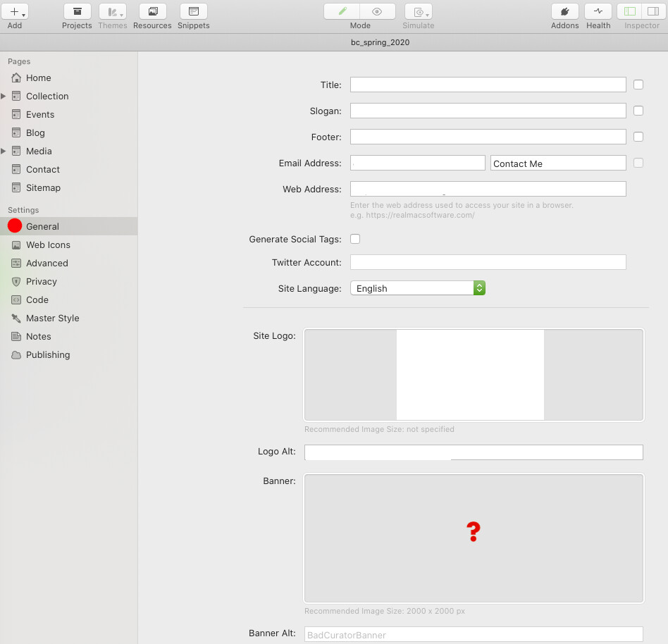Click the Contact Me text field
This screenshot has height=644, width=668.
[558, 163]
